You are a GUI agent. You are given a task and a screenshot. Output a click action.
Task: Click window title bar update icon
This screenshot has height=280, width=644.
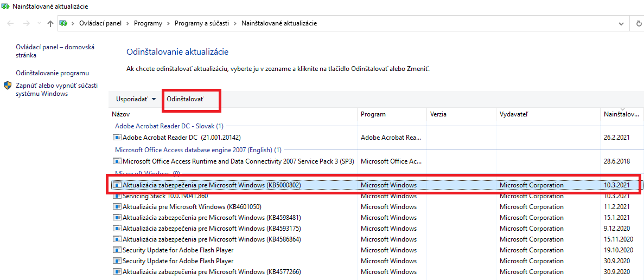5,6
